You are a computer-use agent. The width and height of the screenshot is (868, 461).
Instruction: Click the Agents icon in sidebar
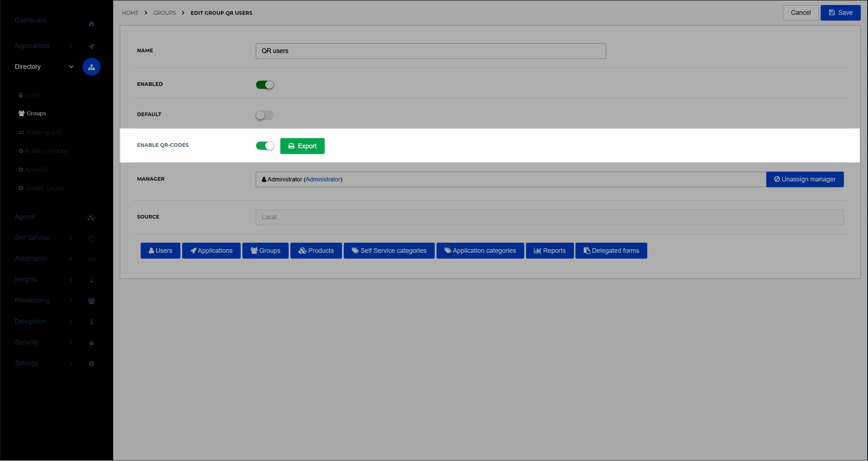coord(91,218)
